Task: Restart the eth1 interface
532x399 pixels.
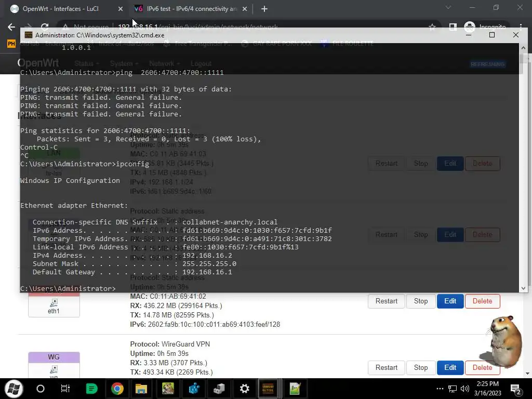Action: 387,301
